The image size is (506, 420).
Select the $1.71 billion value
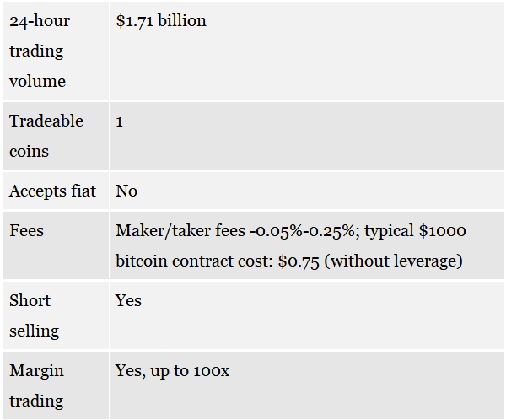[x=161, y=21]
